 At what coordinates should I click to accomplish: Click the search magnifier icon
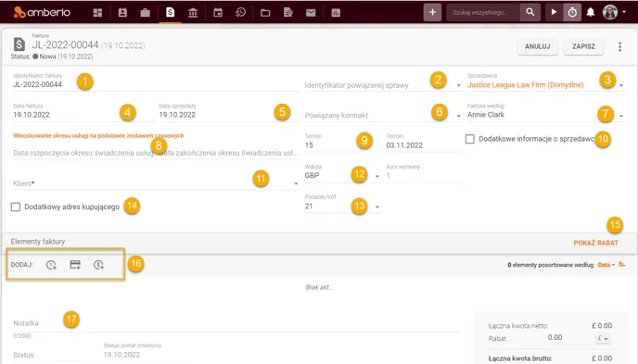tap(530, 12)
